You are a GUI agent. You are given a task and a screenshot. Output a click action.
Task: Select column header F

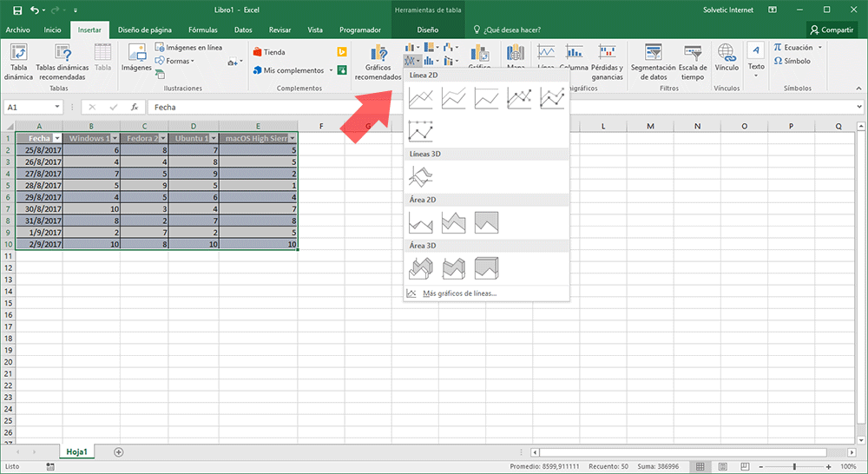(321, 126)
